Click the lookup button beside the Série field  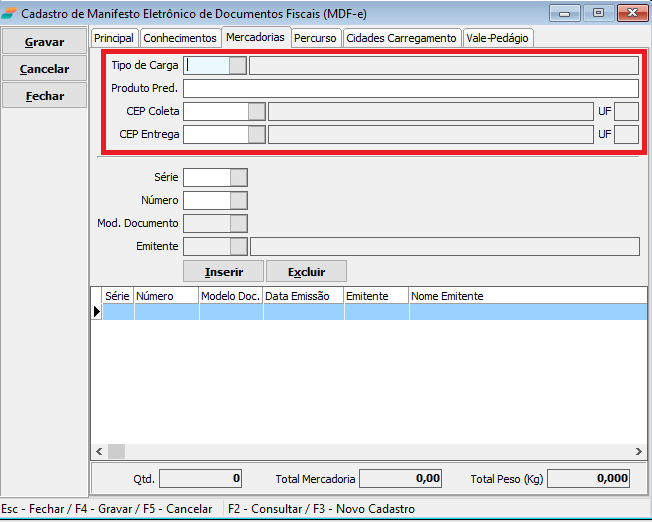(238, 177)
